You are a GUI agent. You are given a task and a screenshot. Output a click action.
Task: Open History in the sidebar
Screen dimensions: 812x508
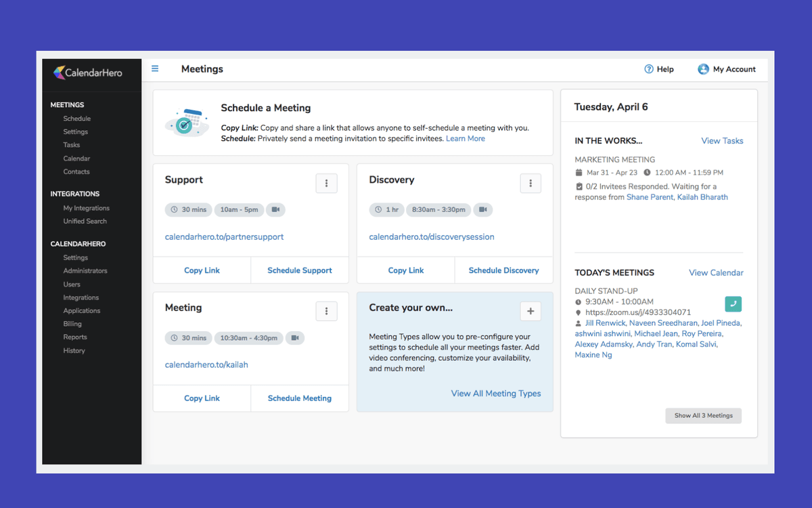pyautogui.click(x=74, y=351)
